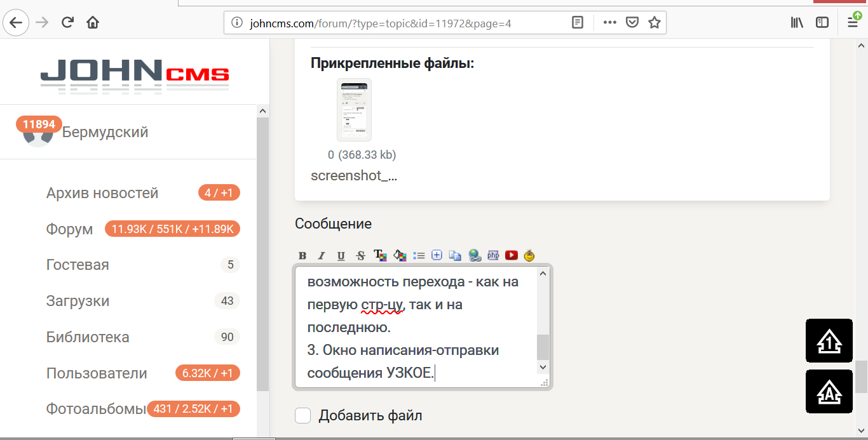This screenshot has height=440, width=868.
Task: Open the Firefox hamburger menu
Action: (853, 23)
